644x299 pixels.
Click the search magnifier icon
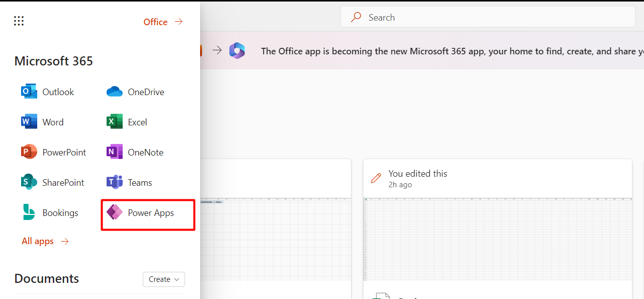tap(356, 17)
